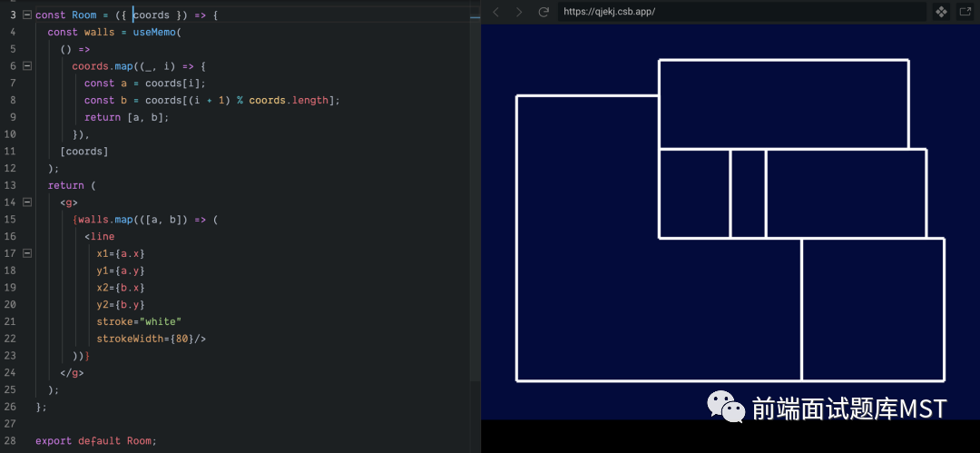The image size is (980, 453).
Task: Click line number 28 in gutter
Action: (x=9, y=441)
